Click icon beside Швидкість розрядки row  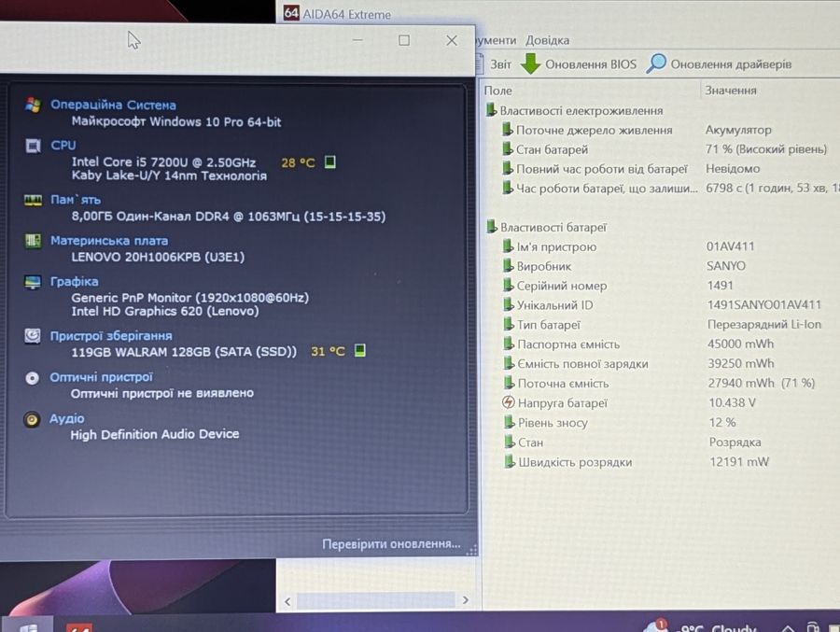510,461
